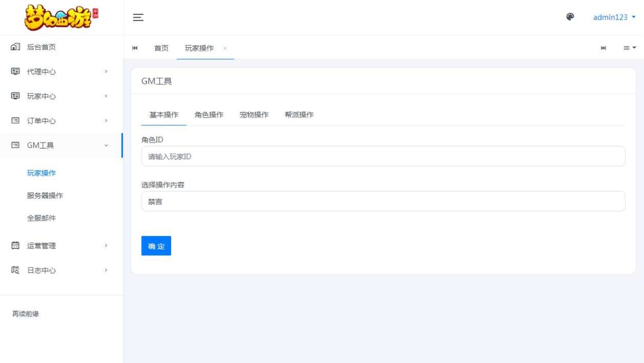This screenshot has height=363, width=644.
Task: Open the tab options dropdown menu
Action: [630, 48]
